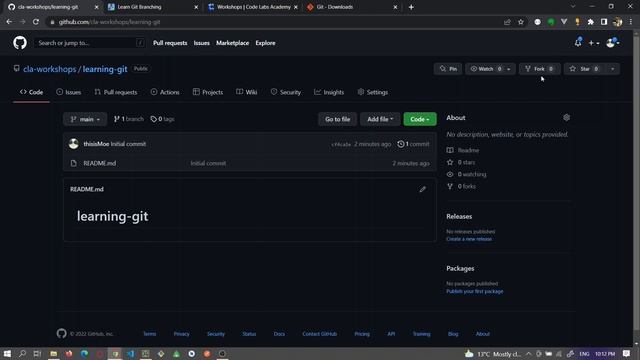Open the Projects tab

coord(208,92)
